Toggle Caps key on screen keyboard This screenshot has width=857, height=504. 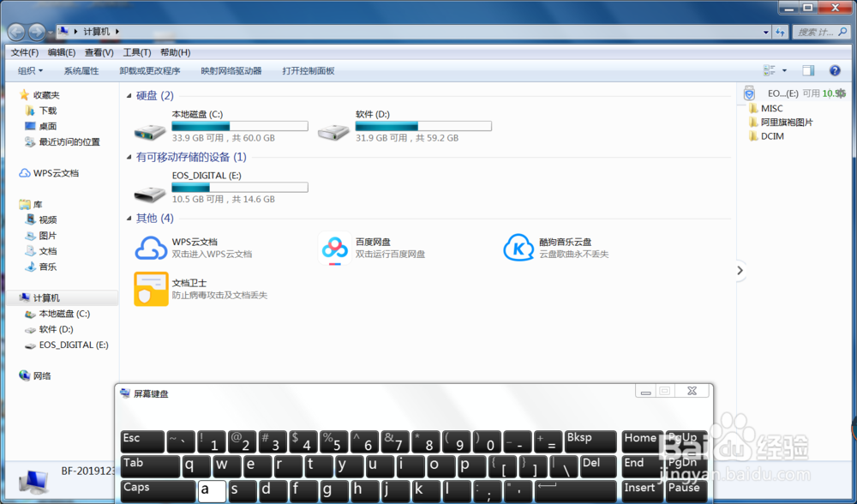(158, 491)
